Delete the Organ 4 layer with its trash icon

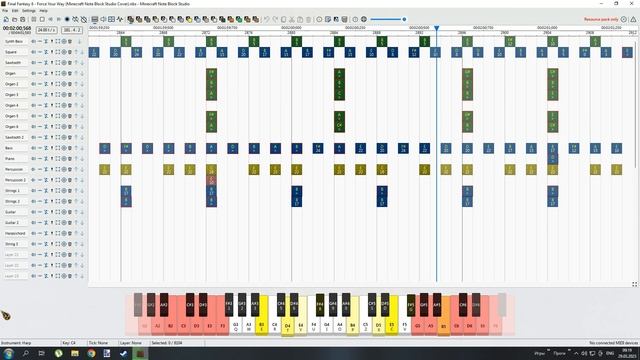coord(70,105)
